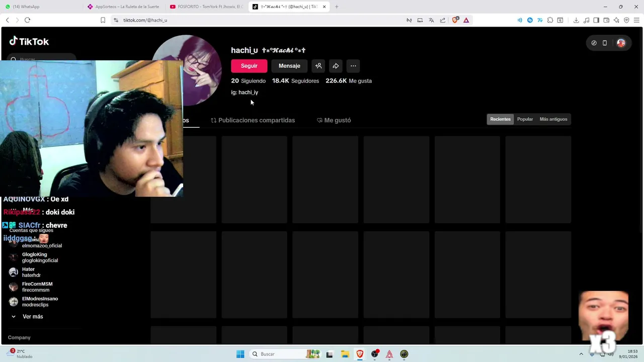Click the 226.6K Me gusta count

(349, 81)
